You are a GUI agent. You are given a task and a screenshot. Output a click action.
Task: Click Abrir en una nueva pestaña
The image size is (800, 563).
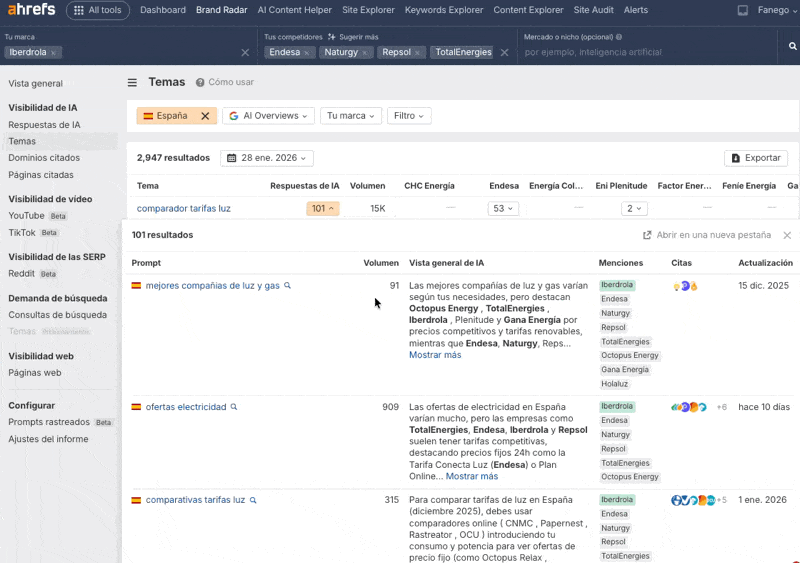[707, 235]
